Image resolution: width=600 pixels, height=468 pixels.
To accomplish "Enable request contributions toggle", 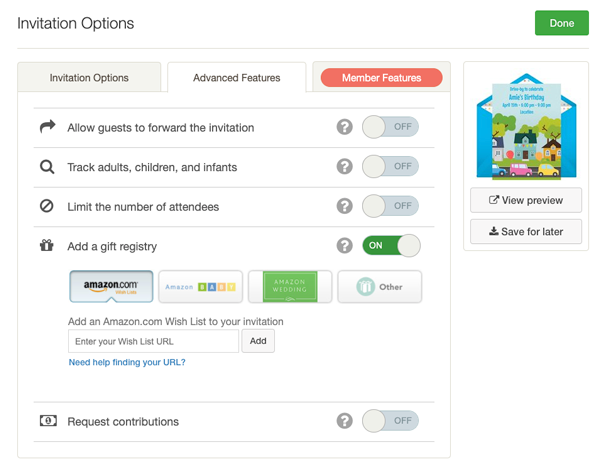I will pyautogui.click(x=390, y=421).
